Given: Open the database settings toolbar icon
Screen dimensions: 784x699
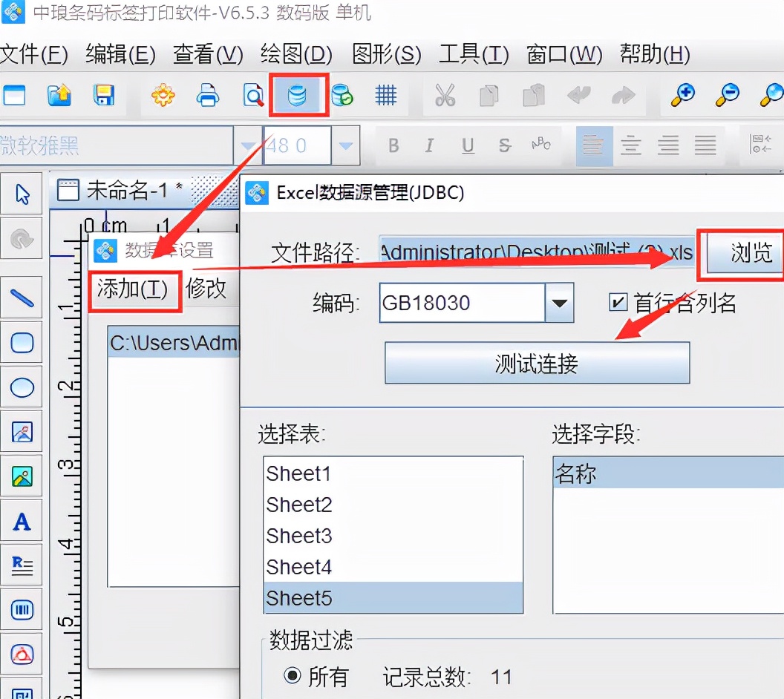Looking at the screenshot, I should (x=298, y=96).
